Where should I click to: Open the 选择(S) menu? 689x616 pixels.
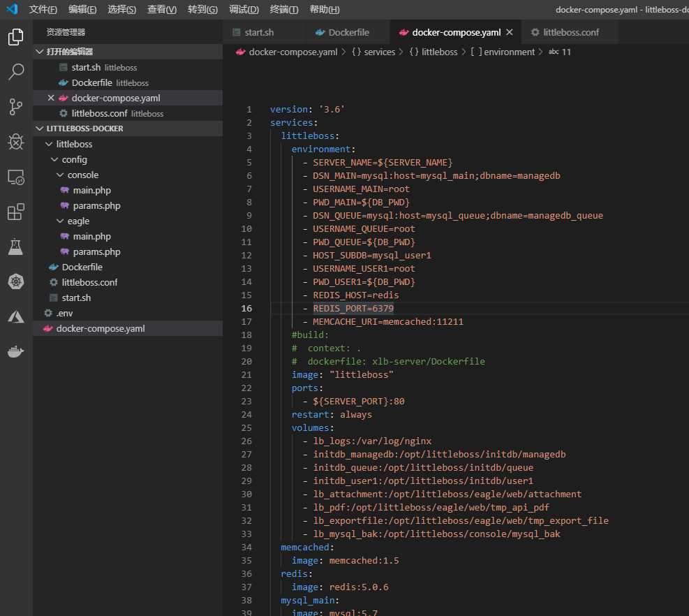tap(121, 9)
